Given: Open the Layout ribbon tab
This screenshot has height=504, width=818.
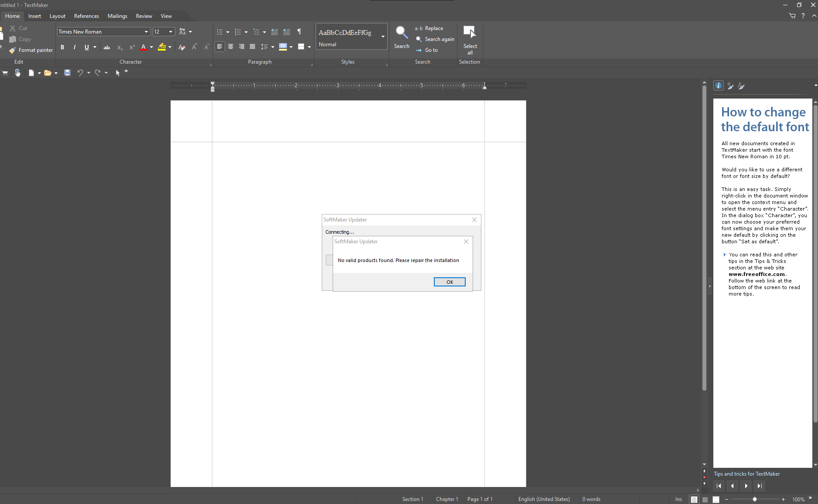Looking at the screenshot, I should (x=57, y=16).
